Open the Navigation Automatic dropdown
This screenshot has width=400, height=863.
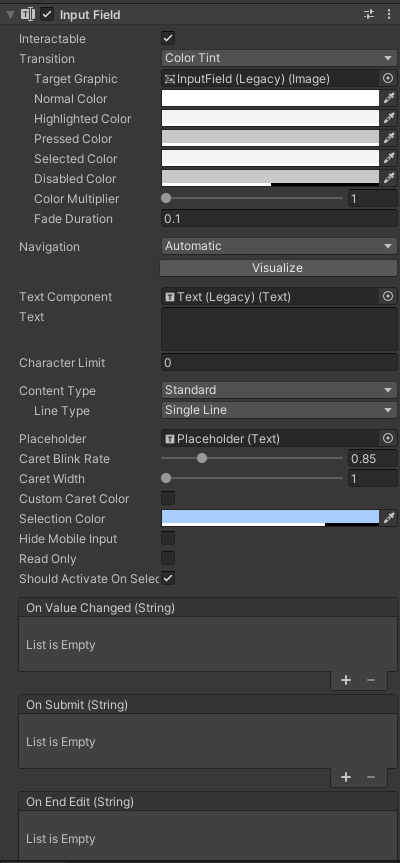(x=279, y=246)
